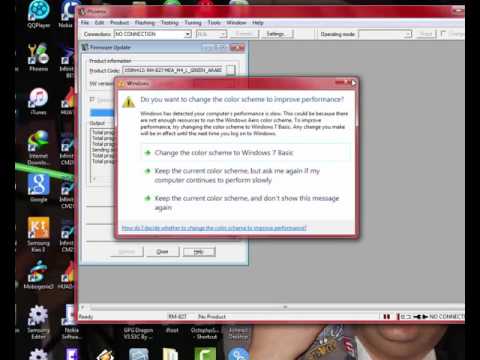480x360 pixels.
Task: Select the Octoplus Shortcut desktop label
Action: 205,333
